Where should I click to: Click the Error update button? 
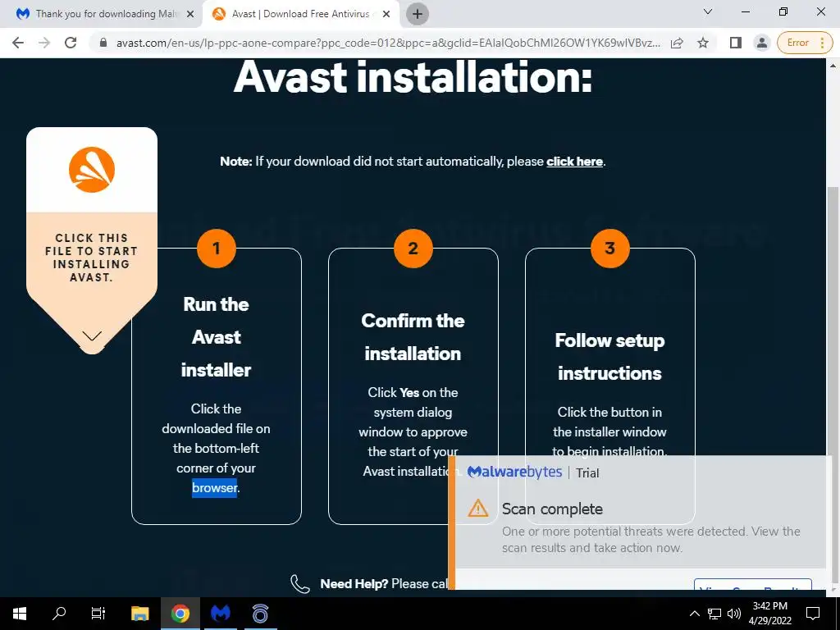pyautogui.click(x=804, y=43)
